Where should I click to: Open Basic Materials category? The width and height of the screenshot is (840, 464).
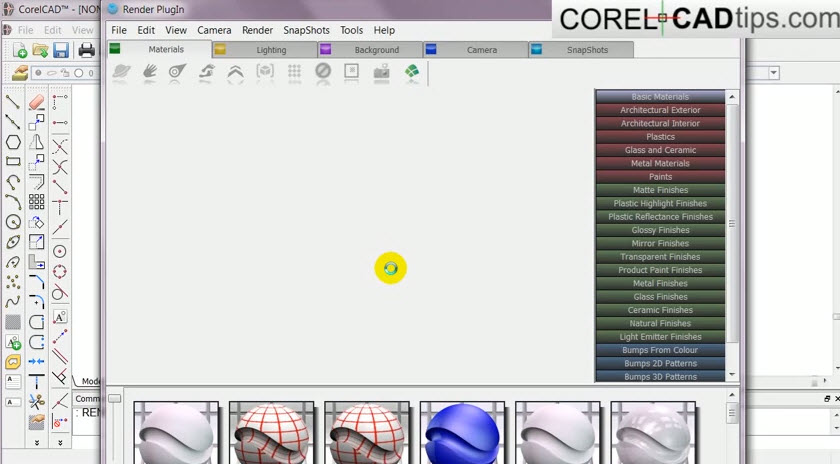[660, 96]
